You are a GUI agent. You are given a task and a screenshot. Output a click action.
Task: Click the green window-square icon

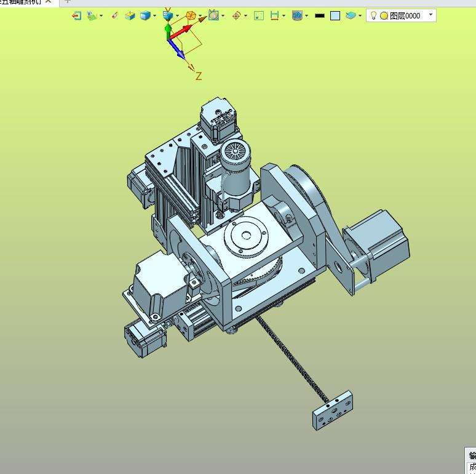point(259,15)
